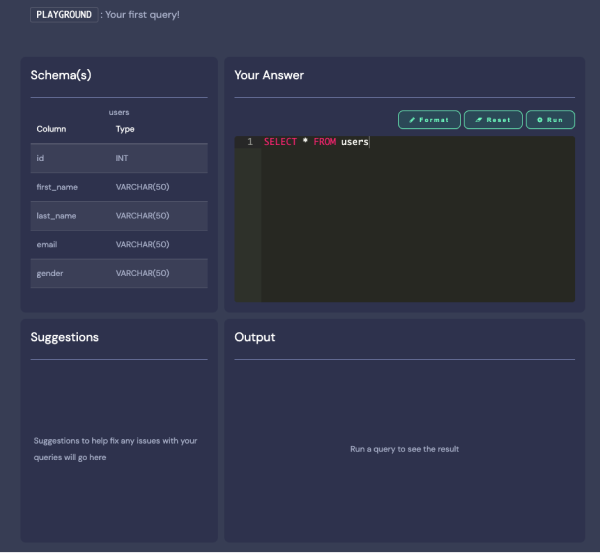Click the users table name
This screenshot has height=553, width=600.
[x=119, y=112]
